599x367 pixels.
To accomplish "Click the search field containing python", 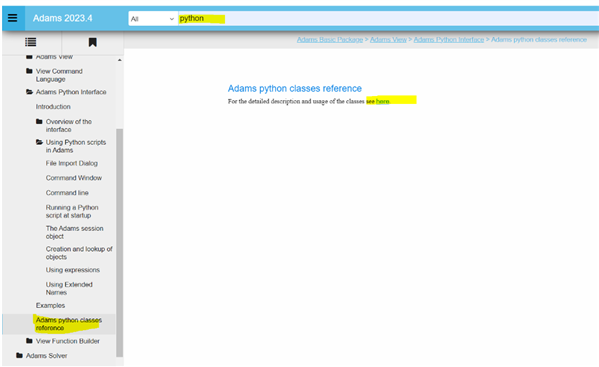I will tap(388, 18).
